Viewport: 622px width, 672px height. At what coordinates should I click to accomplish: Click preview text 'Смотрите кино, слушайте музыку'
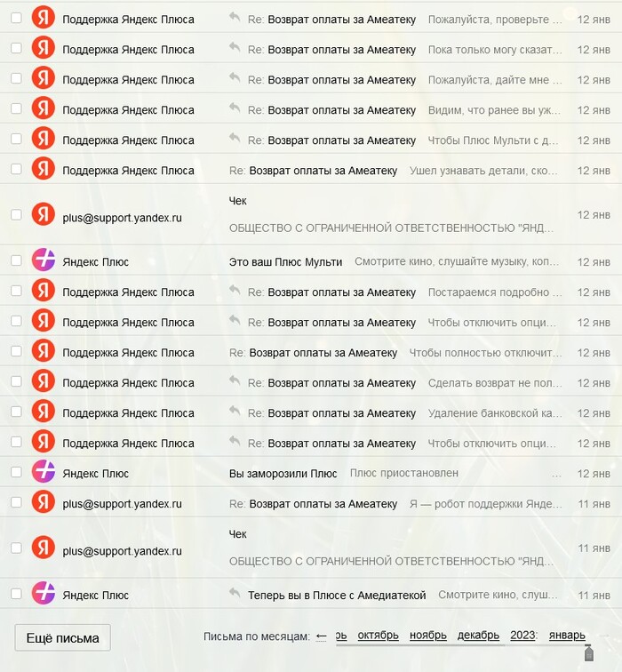(456, 261)
